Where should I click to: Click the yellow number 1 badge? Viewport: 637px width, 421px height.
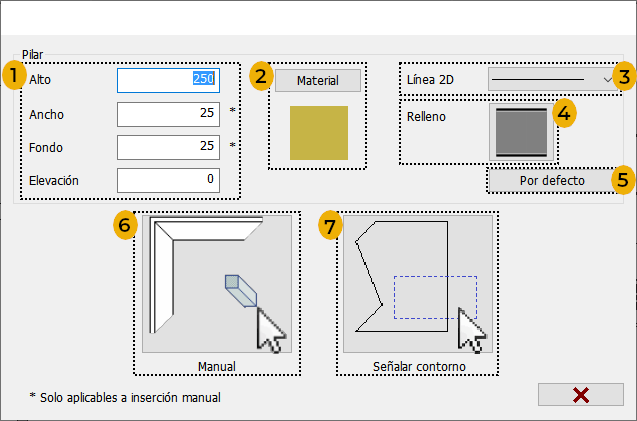tap(14, 76)
